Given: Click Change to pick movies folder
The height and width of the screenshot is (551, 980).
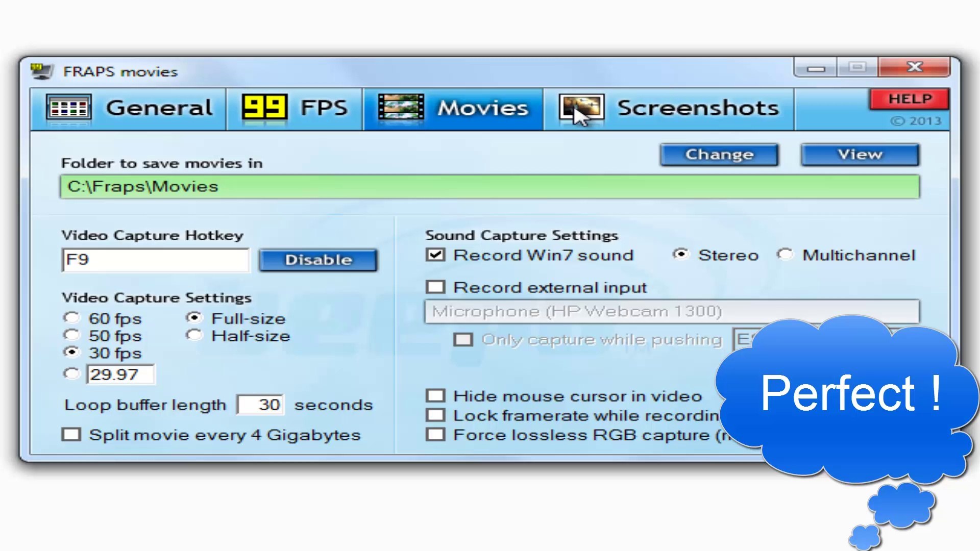Looking at the screenshot, I should click(x=719, y=155).
